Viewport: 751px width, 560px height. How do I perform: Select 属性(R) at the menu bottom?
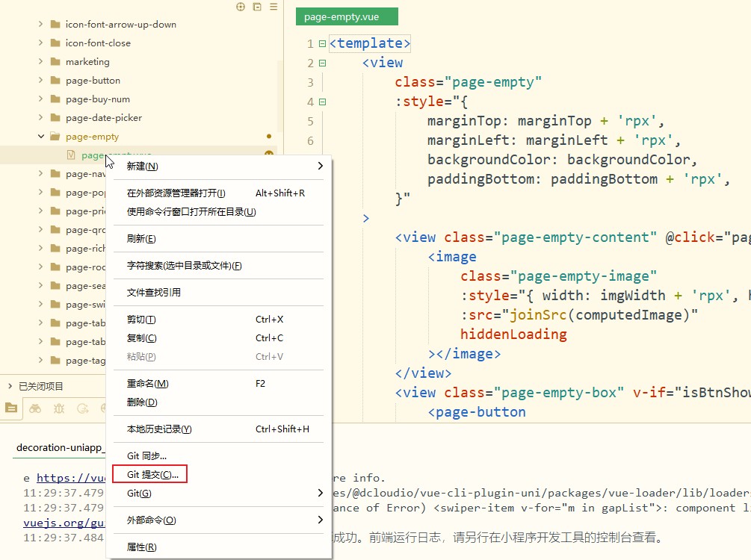pyautogui.click(x=141, y=547)
